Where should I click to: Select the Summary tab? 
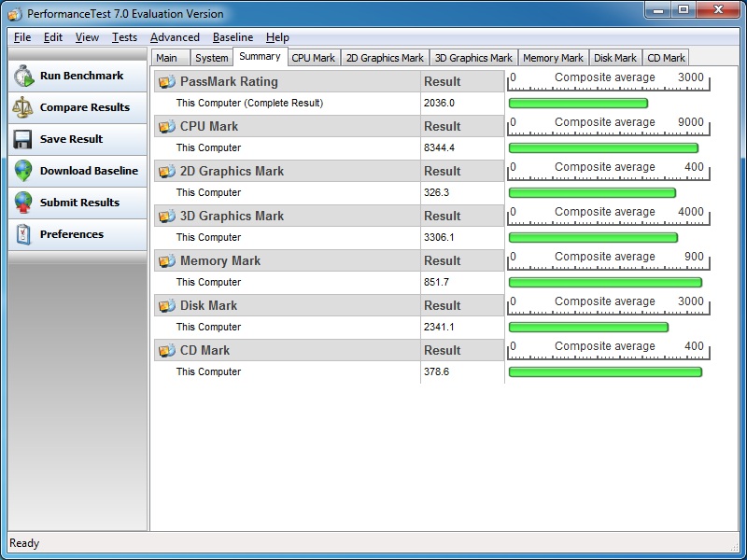pyautogui.click(x=261, y=57)
